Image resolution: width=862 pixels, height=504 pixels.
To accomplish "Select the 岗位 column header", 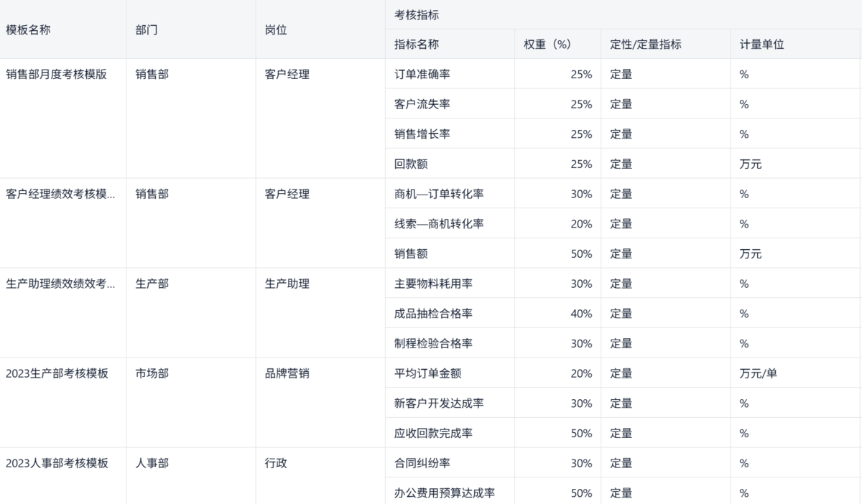I will point(276,30).
